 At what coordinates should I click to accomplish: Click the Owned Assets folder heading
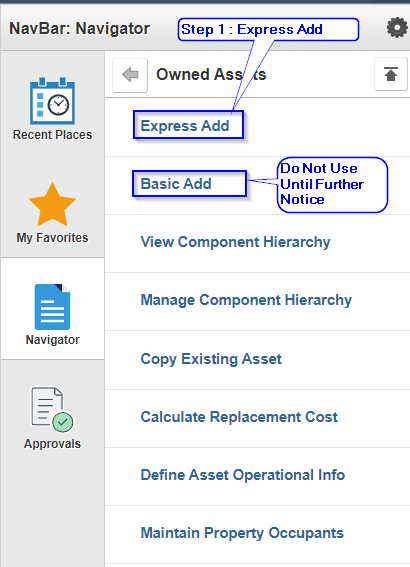[x=211, y=74]
